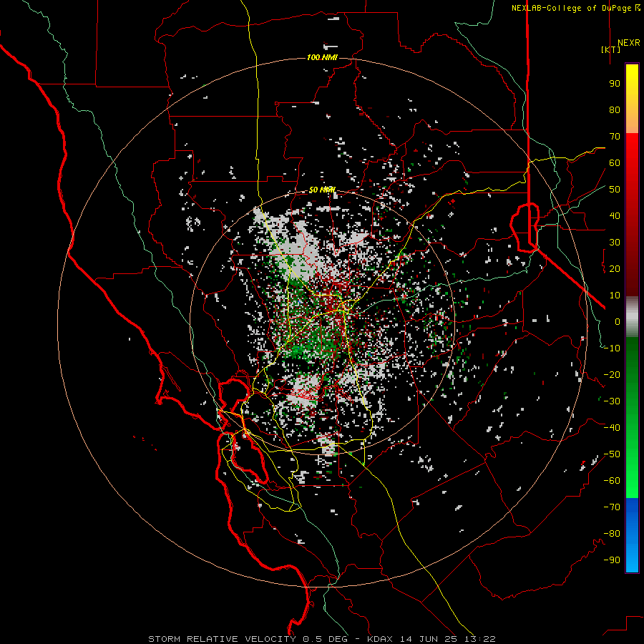The height and width of the screenshot is (644, 644).
Task: Click the -40 value on velocity scale
Action: [612, 428]
